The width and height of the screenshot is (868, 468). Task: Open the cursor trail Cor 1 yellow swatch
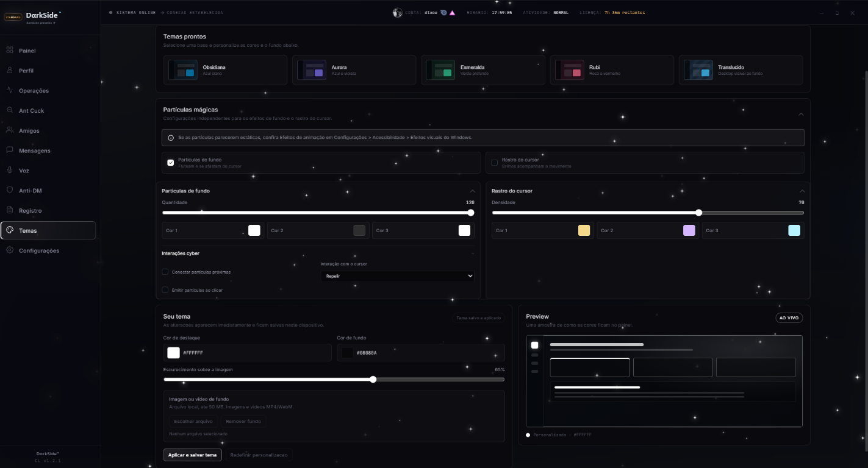pyautogui.click(x=584, y=230)
